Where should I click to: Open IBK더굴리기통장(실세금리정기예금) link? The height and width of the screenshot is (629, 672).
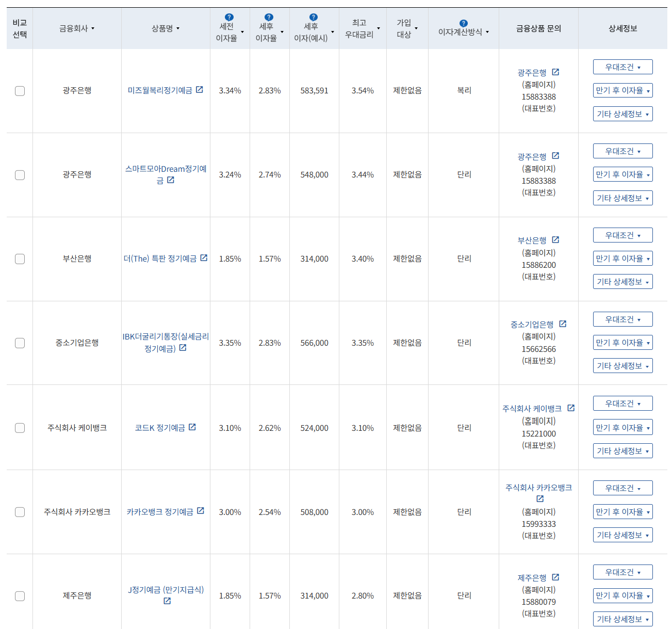[x=166, y=343]
